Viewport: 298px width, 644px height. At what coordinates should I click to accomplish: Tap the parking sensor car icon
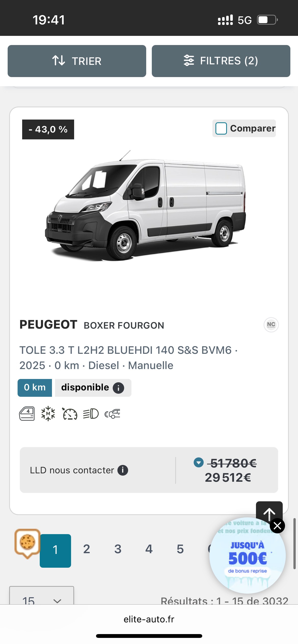[112, 414]
